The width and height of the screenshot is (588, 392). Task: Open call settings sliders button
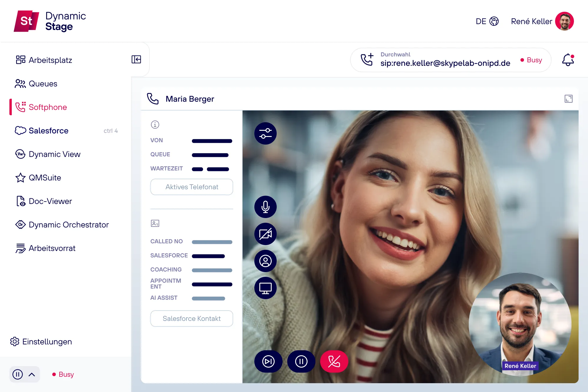tap(266, 133)
